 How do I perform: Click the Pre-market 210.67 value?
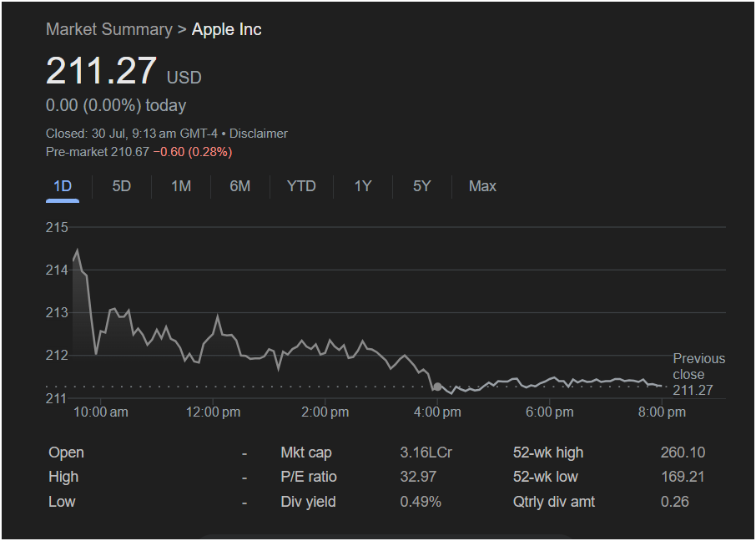tap(98, 152)
